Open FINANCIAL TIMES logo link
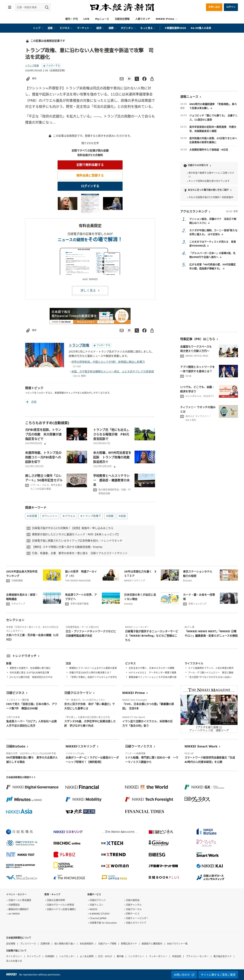The height and width of the screenshot is (980, 244). (x=144, y=811)
